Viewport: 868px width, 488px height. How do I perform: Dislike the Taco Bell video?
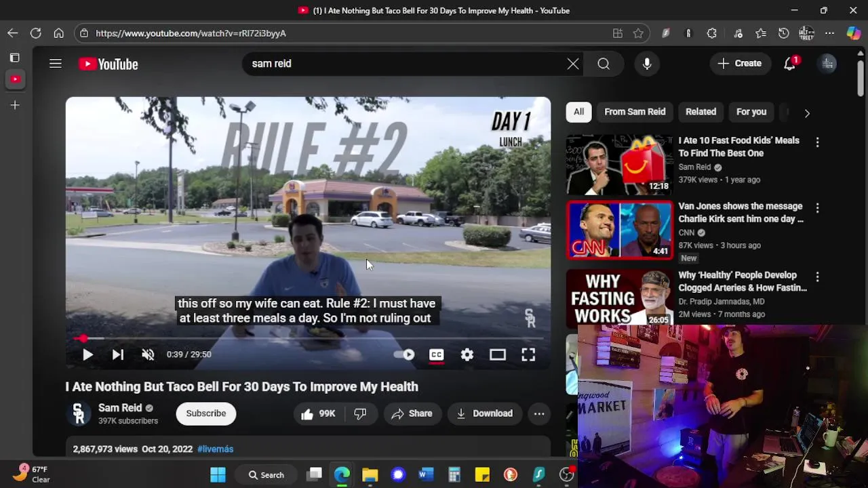coord(360,413)
